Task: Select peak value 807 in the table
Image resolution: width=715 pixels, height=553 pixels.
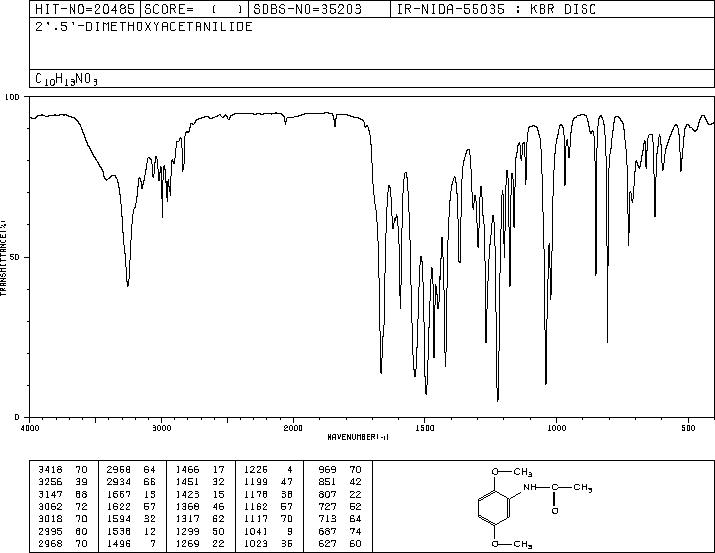Action: pyautogui.click(x=327, y=494)
